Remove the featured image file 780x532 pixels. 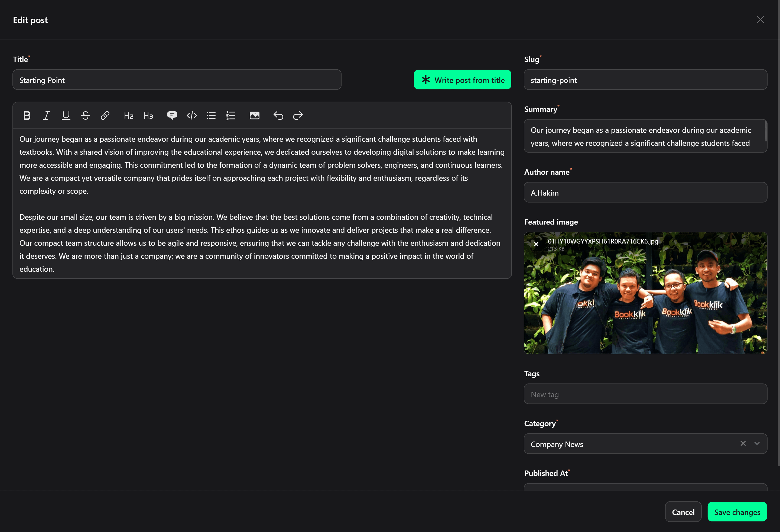click(x=536, y=244)
